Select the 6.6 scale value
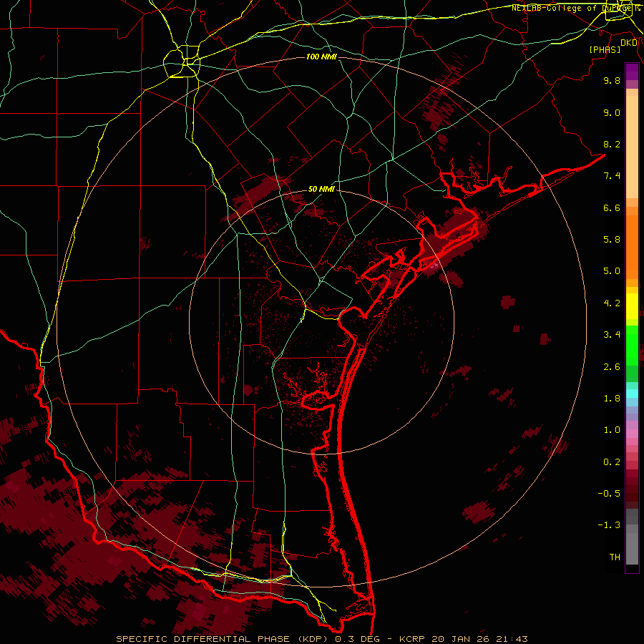 pyautogui.click(x=612, y=208)
